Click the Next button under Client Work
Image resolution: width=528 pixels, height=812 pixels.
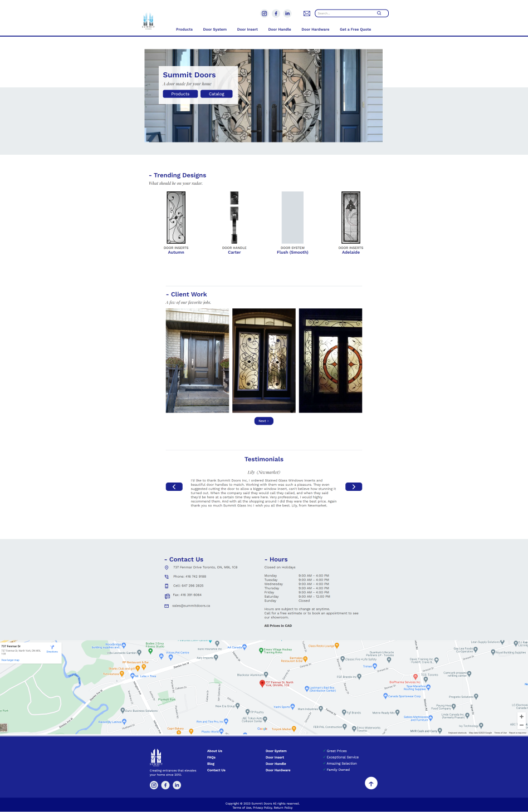coord(264,421)
